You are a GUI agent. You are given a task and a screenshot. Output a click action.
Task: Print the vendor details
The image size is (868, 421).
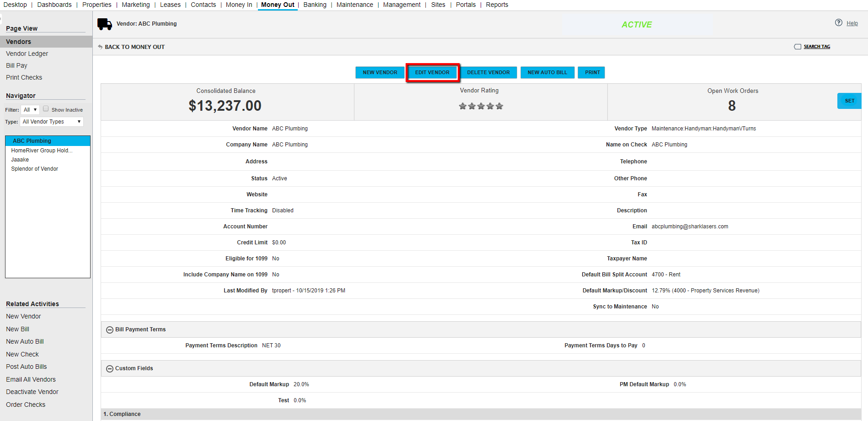pos(592,72)
